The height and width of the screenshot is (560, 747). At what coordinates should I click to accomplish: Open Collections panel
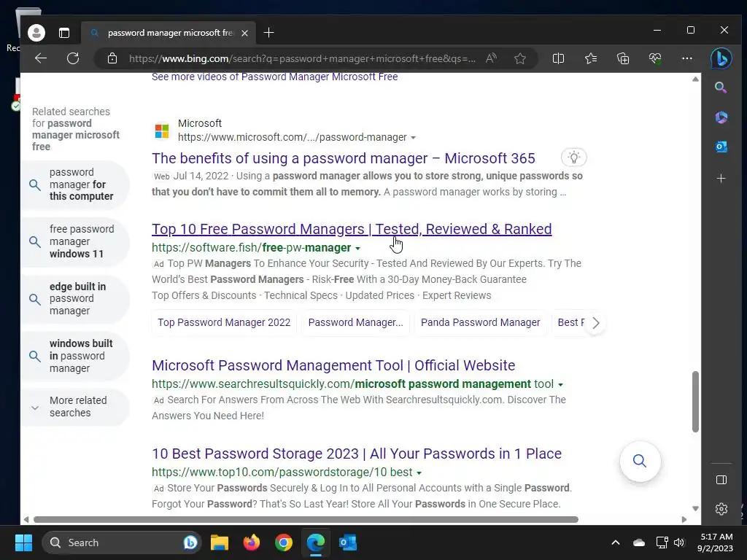pos(623,58)
